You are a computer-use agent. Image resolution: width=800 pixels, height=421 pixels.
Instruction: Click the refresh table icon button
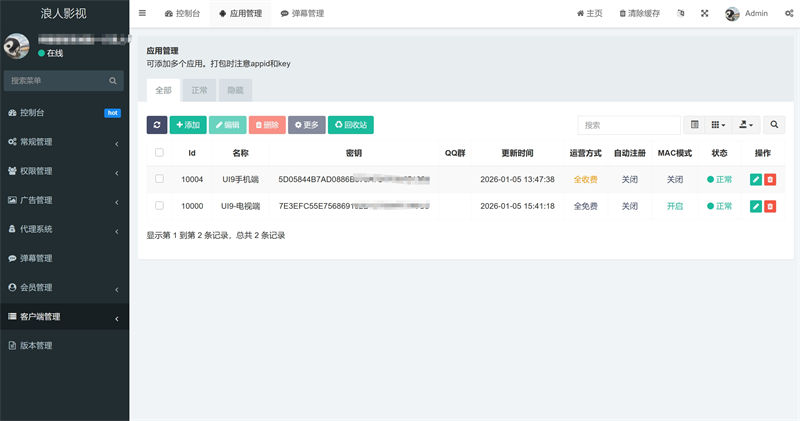tap(157, 125)
